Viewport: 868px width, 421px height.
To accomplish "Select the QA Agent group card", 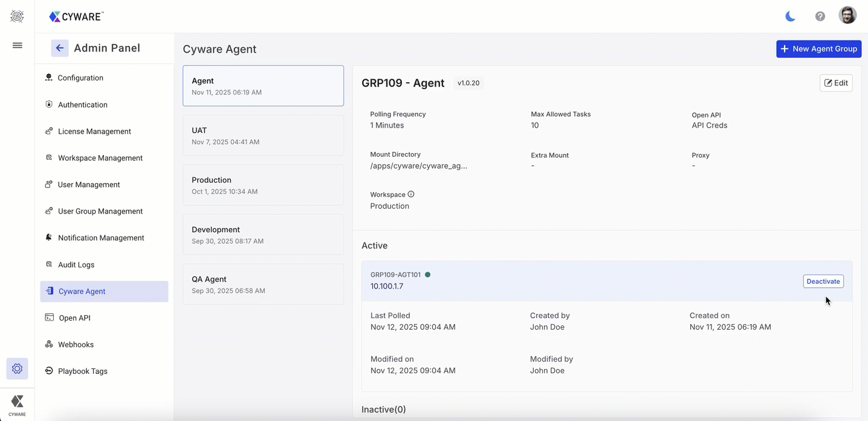I will [263, 284].
